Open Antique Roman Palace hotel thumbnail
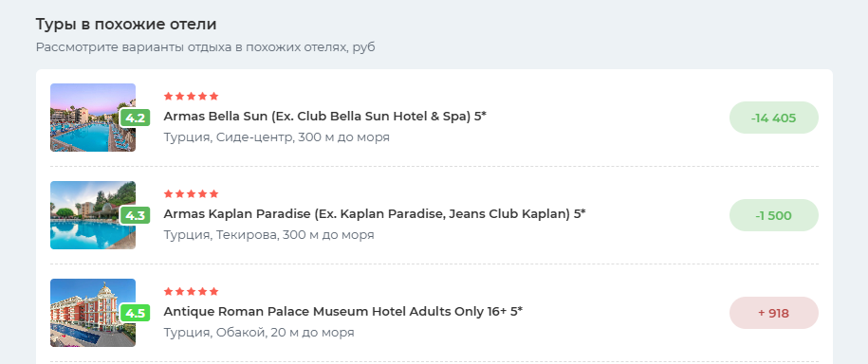 (x=92, y=313)
